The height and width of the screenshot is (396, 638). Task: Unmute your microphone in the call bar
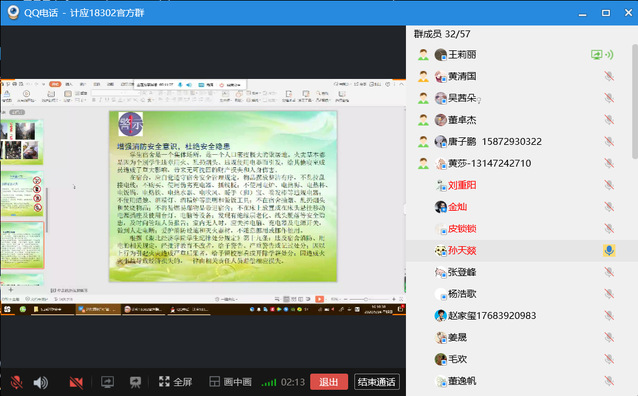17,382
